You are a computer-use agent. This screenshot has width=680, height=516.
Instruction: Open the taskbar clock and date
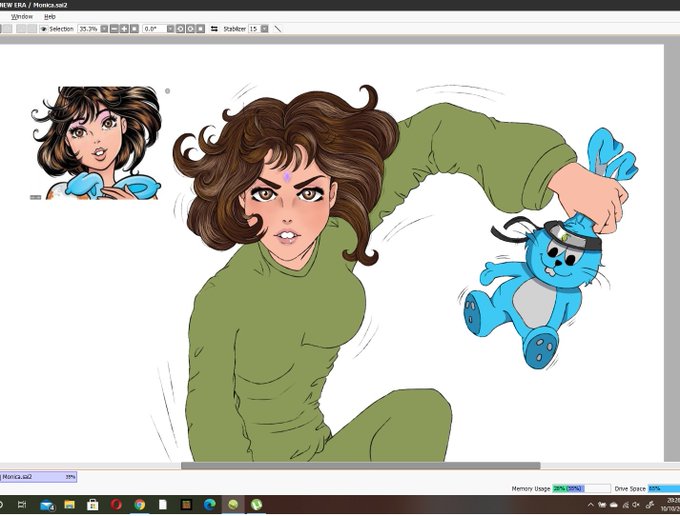pyautogui.click(x=670, y=504)
